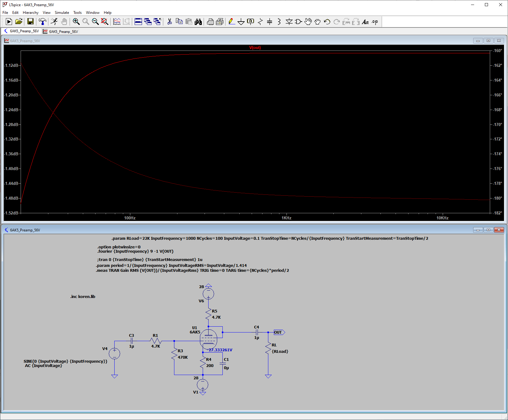Click the Pan magnifier icon
508x420 pixels.
click(86, 22)
